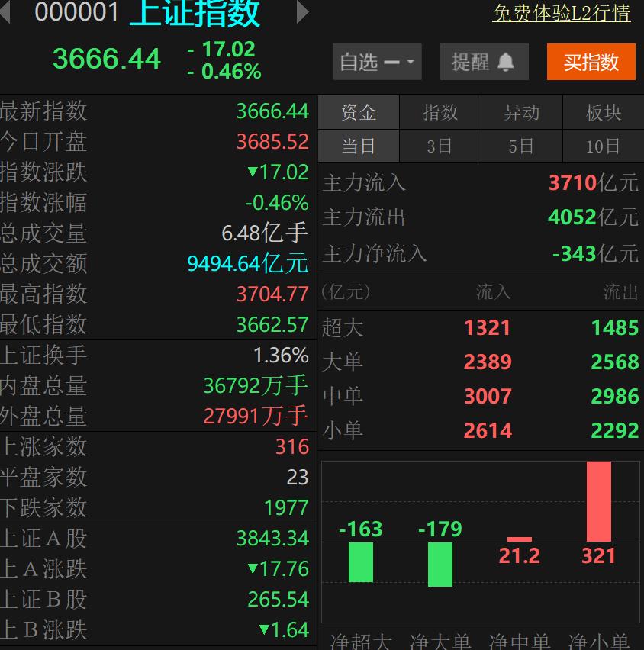Screen dimensions: 644x650
Task: Click 上涨家数 value 316
Action: point(292,447)
